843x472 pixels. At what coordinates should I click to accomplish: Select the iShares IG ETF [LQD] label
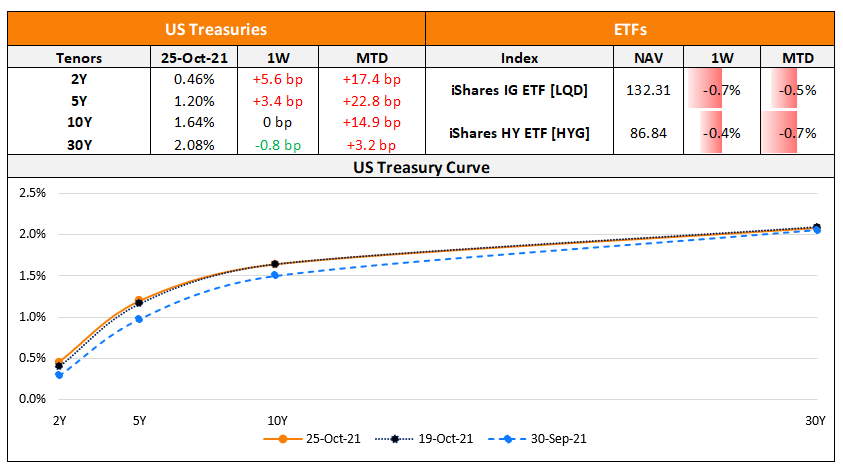tap(518, 90)
